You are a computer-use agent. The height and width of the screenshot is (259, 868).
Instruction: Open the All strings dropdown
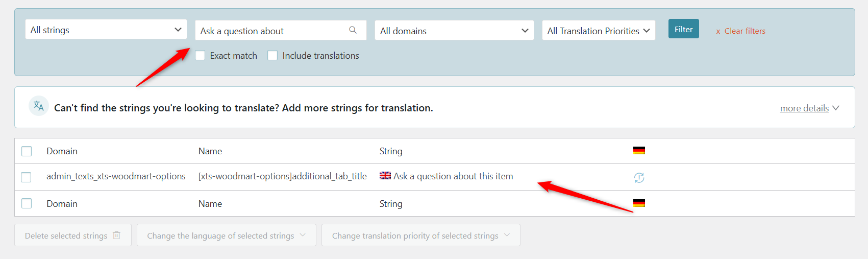(x=106, y=30)
